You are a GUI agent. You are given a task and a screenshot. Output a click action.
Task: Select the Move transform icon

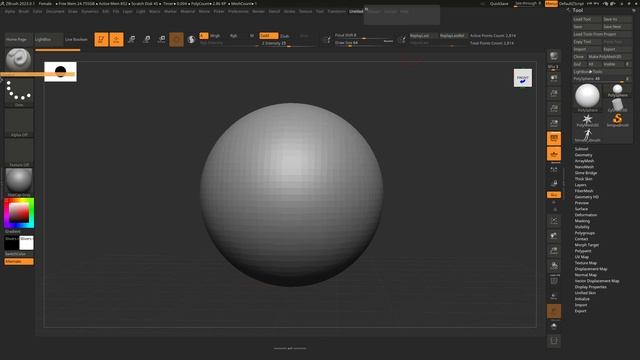[131, 39]
